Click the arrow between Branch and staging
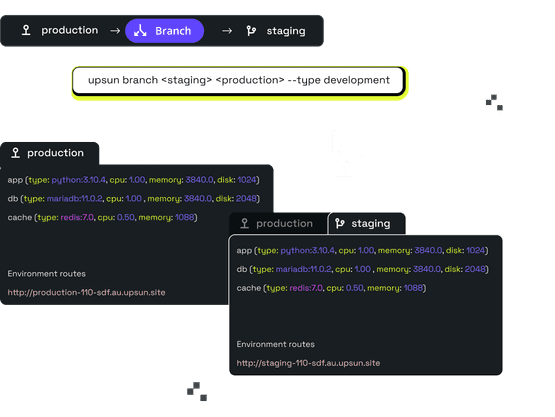The height and width of the screenshot is (417, 555). coord(227,31)
